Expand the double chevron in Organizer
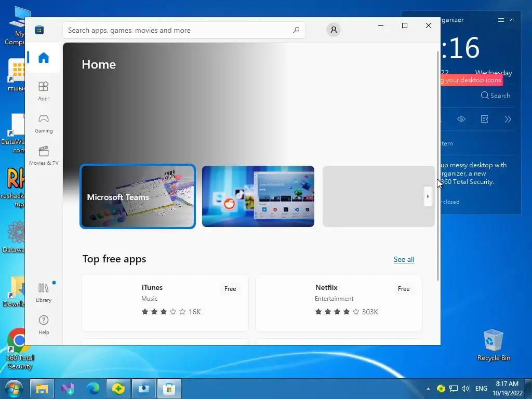This screenshot has width=532, height=399. pos(508,119)
